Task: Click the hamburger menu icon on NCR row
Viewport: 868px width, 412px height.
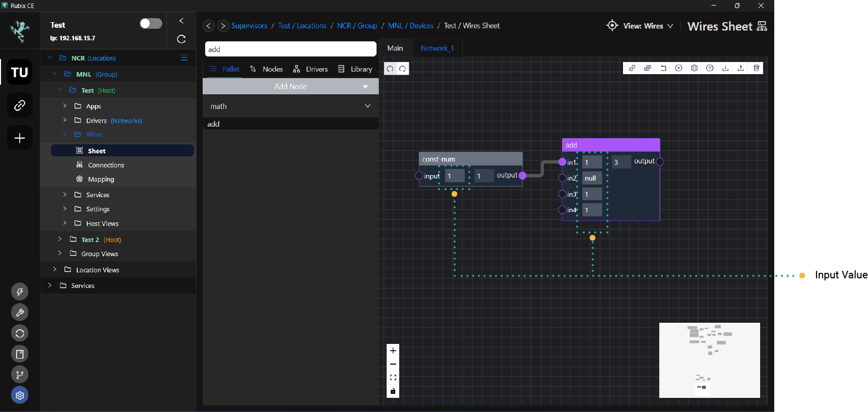Action: click(184, 58)
